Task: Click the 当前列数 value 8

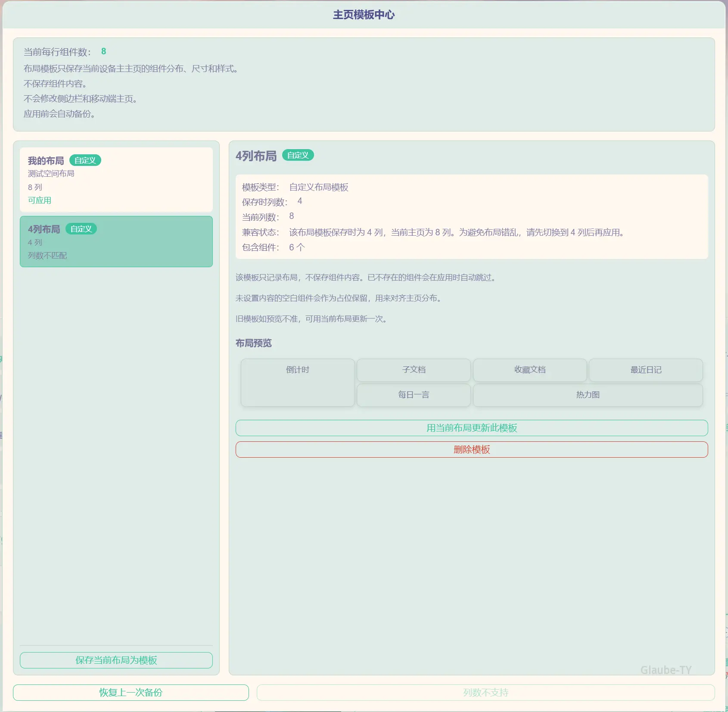Action: tap(292, 216)
